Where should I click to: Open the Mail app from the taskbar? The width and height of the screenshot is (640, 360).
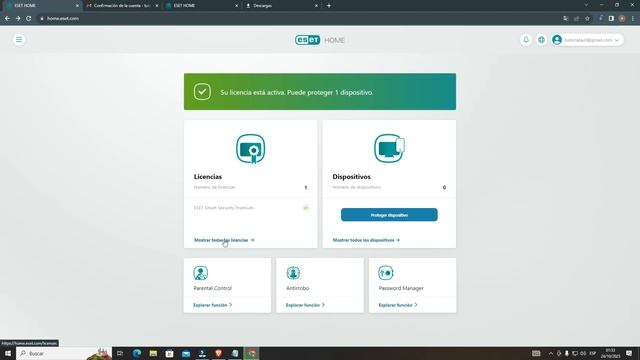186,353
